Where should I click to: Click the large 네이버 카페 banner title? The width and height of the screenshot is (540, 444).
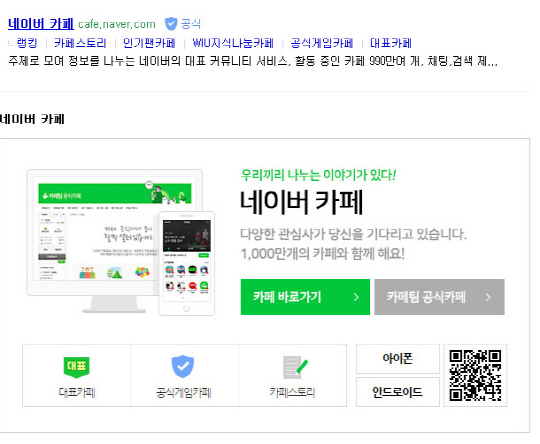[x=301, y=203]
